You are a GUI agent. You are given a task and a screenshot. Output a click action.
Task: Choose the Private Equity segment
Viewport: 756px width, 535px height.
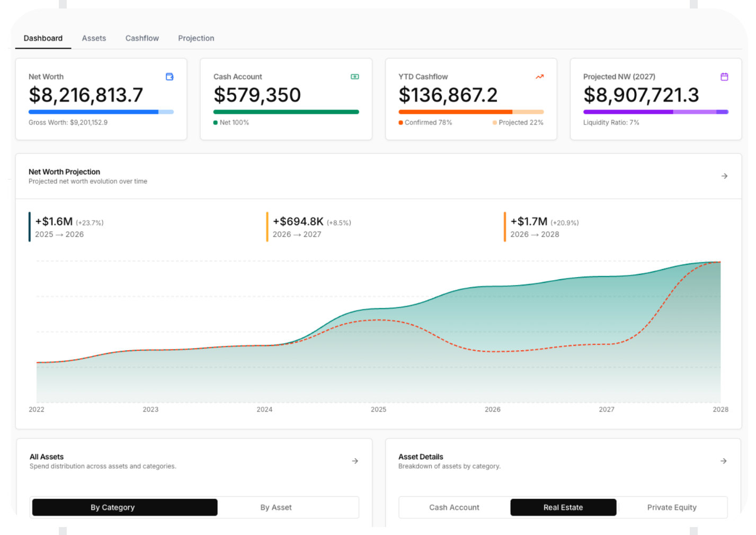(x=672, y=507)
